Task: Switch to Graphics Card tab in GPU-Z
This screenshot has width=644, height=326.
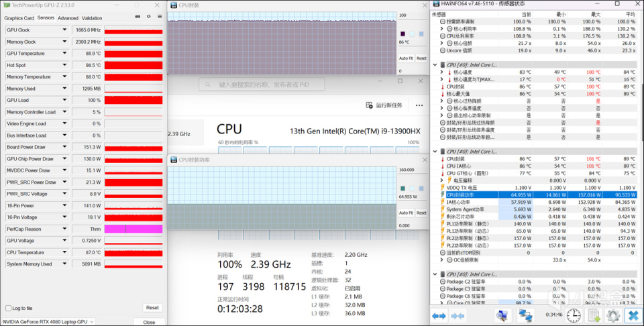Action: (19, 18)
